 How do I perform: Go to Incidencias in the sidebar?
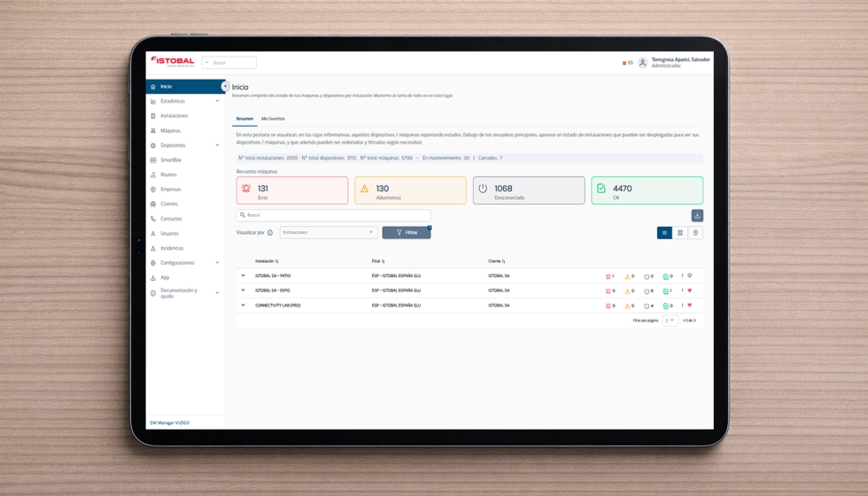tap(172, 249)
